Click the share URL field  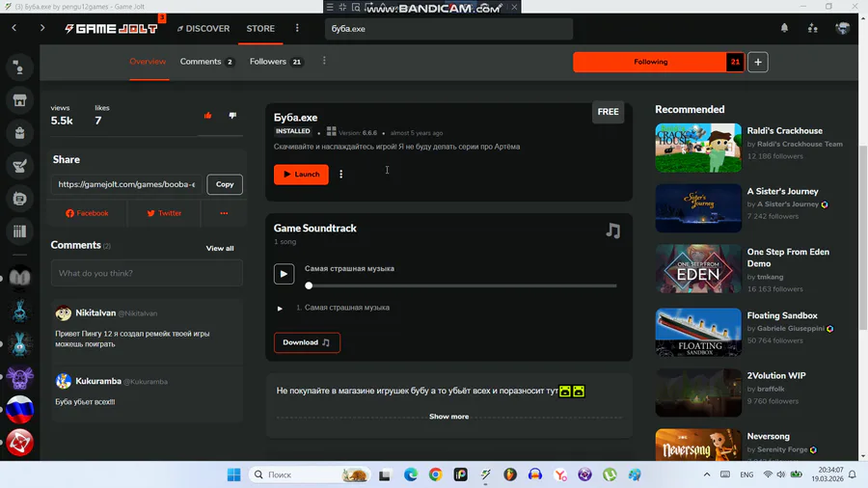click(x=126, y=184)
